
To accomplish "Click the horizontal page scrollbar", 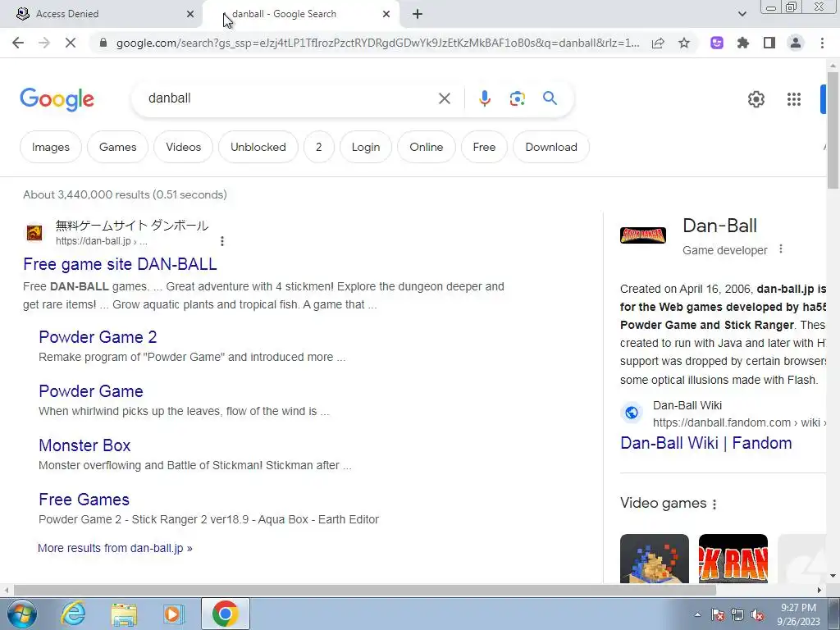I will [364, 590].
